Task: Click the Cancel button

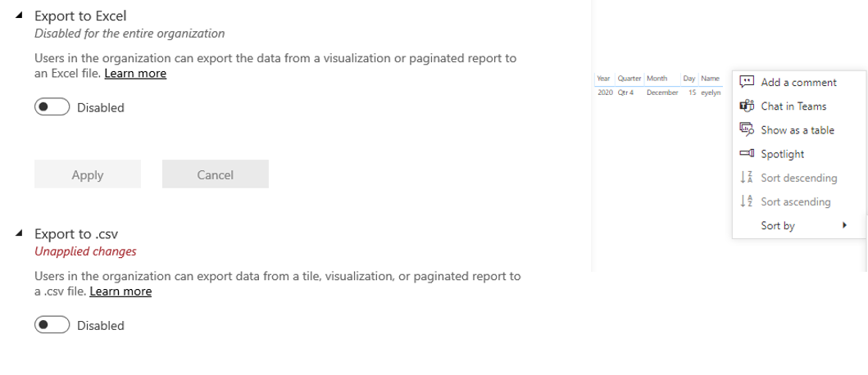Action: [216, 174]
